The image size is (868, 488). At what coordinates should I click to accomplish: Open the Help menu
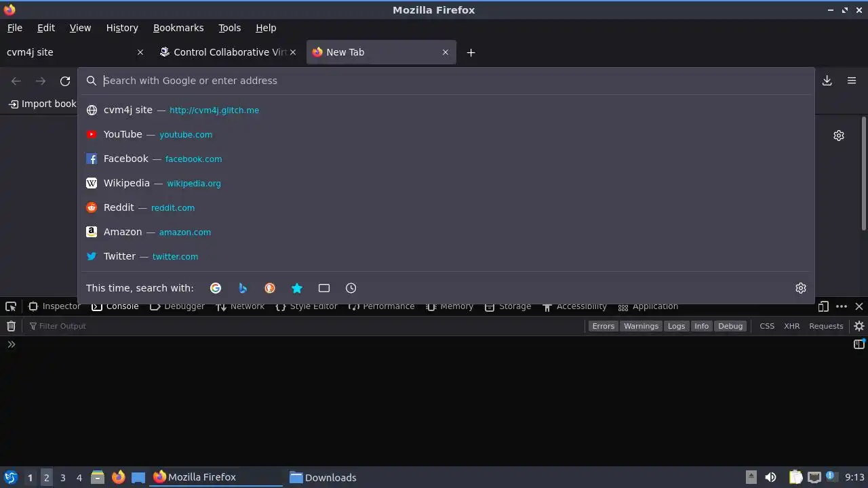(x=266, y=28)
